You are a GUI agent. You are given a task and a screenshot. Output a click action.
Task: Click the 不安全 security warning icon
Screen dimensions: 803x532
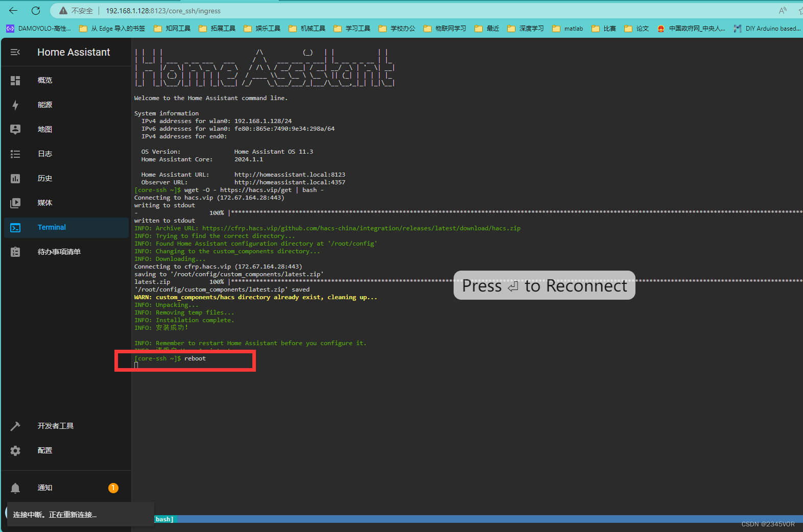click(63, 11)
